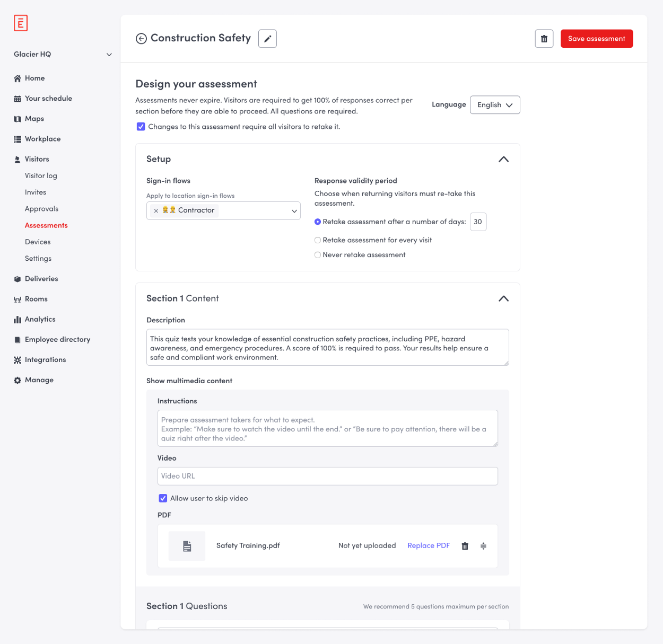
Task: Click the PDF document file thumbnail
Action: click(x=187, y=546)
